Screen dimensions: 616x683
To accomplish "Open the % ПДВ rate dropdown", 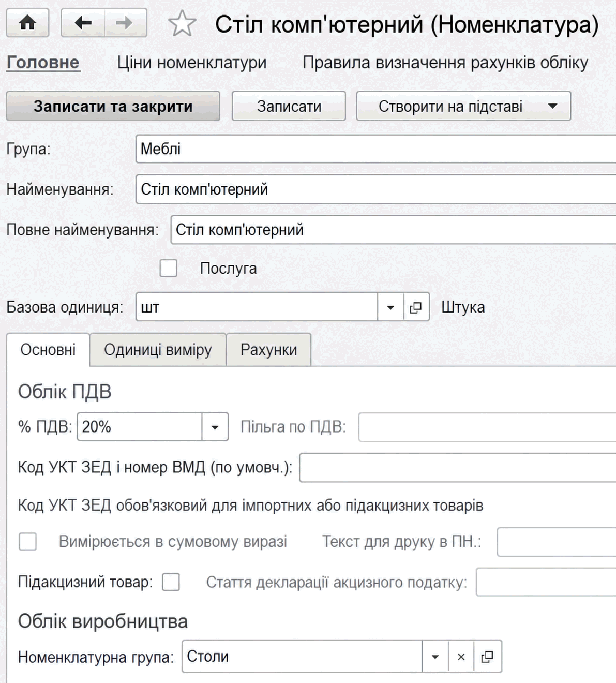I will pos(215,427).
